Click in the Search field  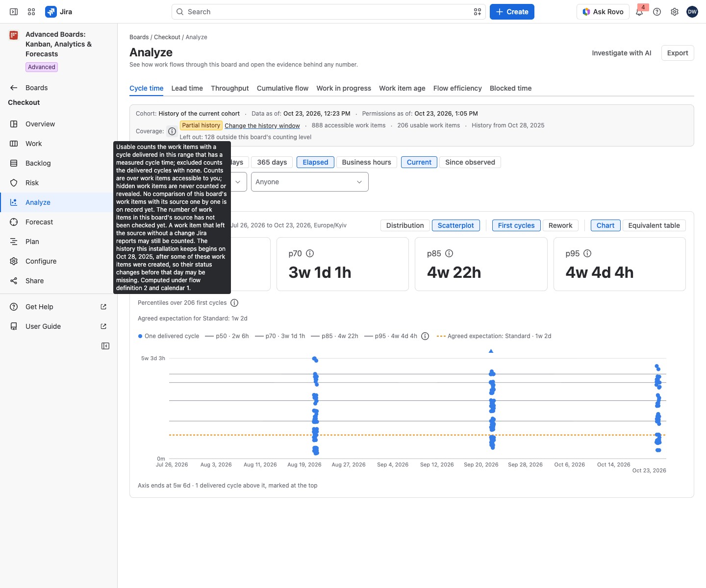(x=328, y=12)
